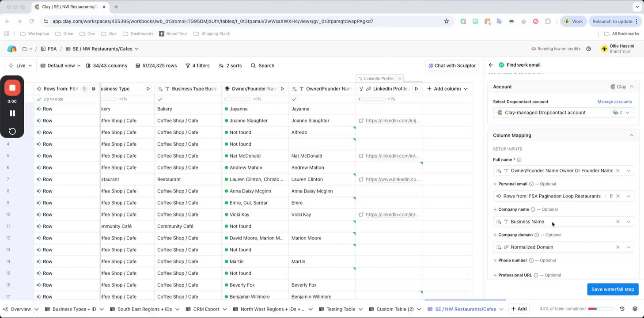The image size is (644, 318).
Task: Switch to the Testing Table tab
Action: point(341,309)
